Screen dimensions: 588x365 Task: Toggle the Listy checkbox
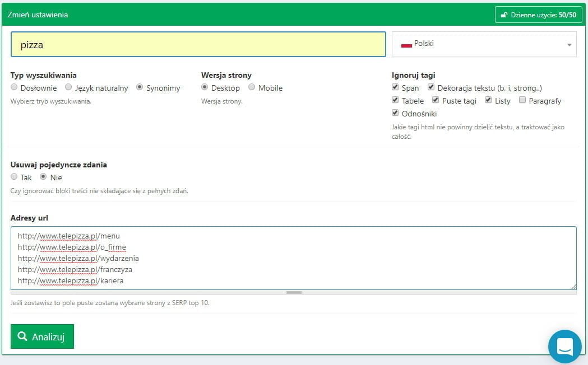click(x=489, y=100)
